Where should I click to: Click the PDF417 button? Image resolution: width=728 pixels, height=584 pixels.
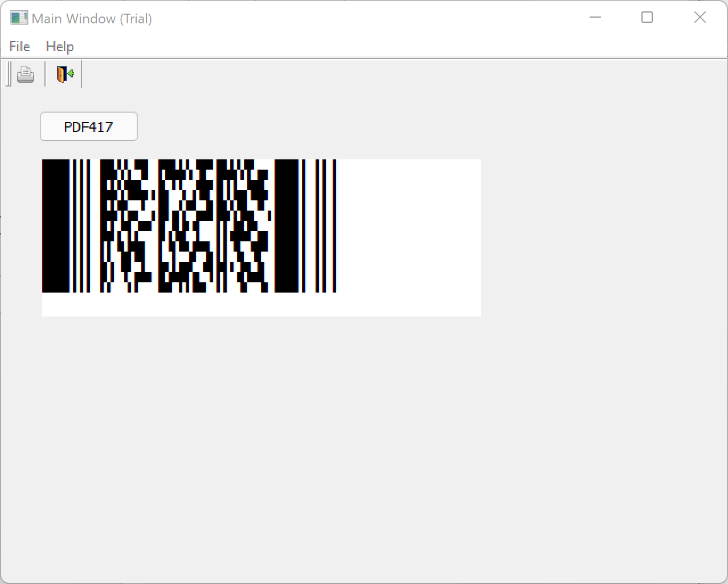click(88, 126)
